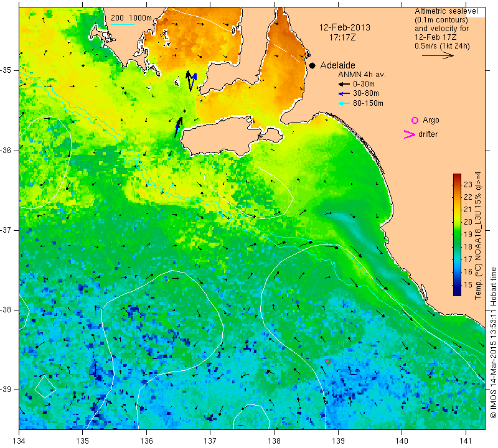This screenshot has width=498, height=448.
Task: Click the blue 30-80m arrow in legend
Action: (x=344, y=93)
